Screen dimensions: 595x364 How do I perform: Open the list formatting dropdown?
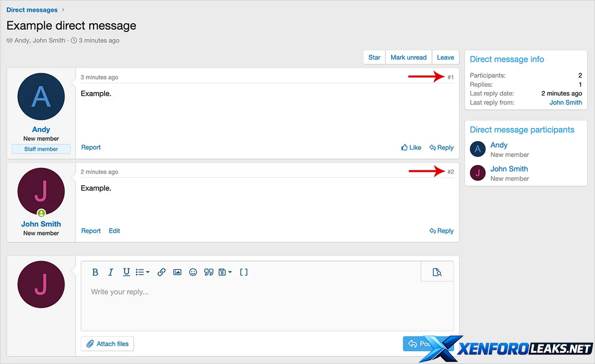pyautogui.click(x=142, y=272)
